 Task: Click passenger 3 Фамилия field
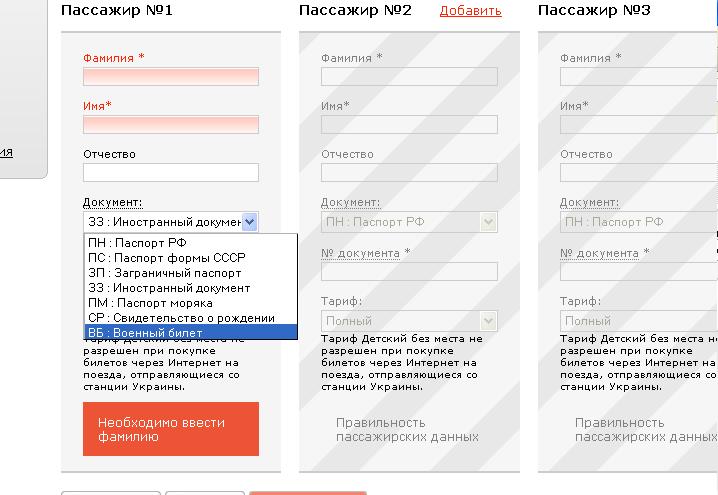[638, 77]
